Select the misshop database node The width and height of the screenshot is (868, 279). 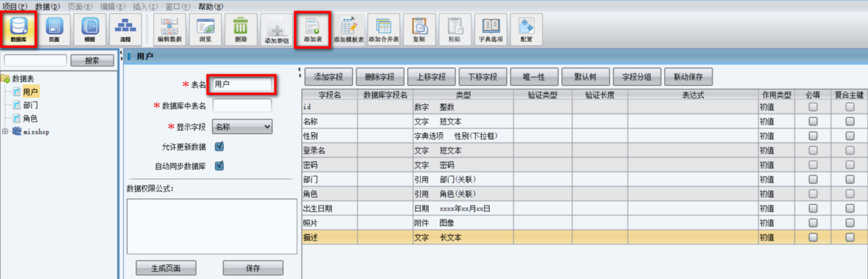(36, 131)
